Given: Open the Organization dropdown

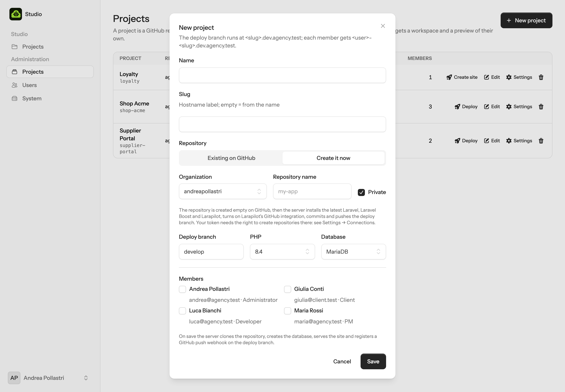Looking at the screenshot, I should pyautogui.click(x=222, y=191).
